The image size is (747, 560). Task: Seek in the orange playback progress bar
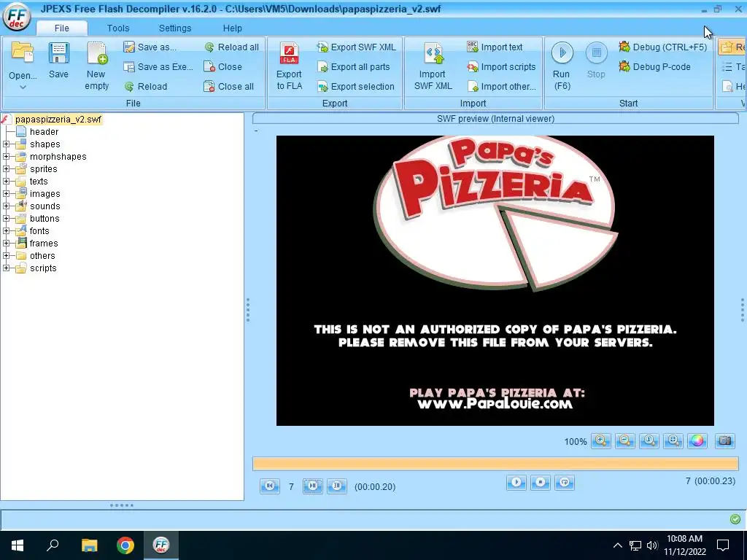coord(495,463)
